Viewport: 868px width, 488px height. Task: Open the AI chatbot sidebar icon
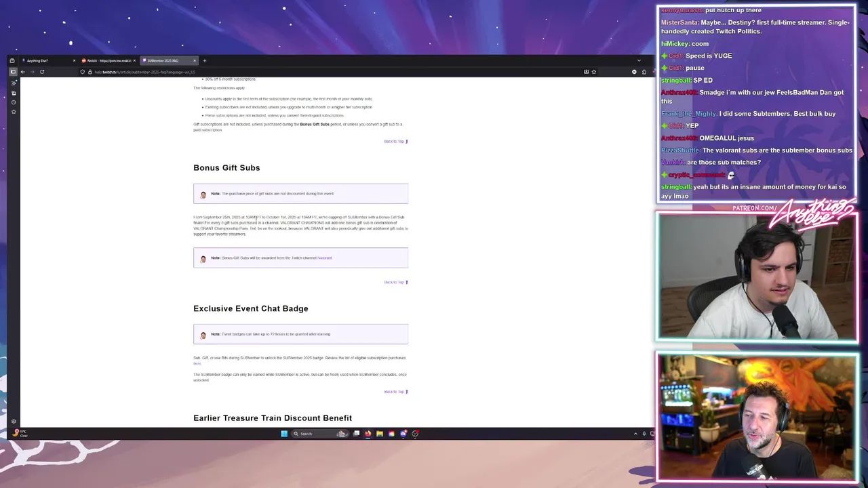pyautogui.click(x=14, y=83)
